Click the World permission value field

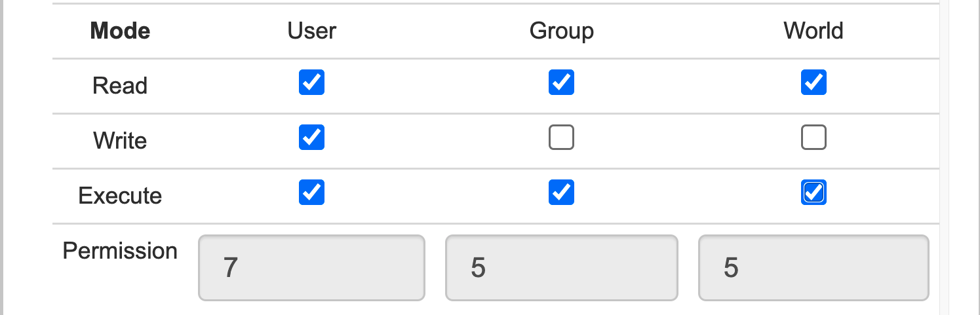[x=813, y=268]
